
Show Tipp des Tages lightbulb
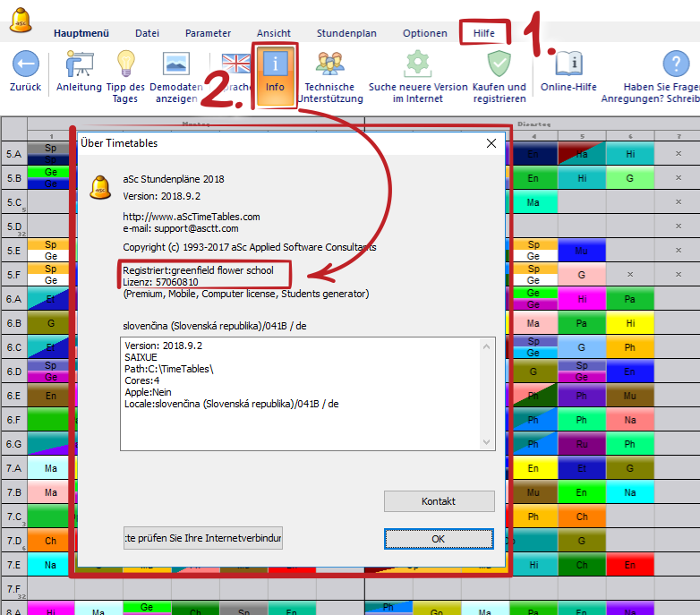125,64
